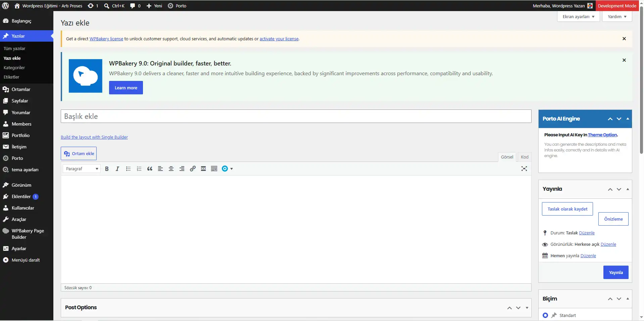This screenshot has width=644, height=321.
Task: Open 'Build the layout with Single Builder' link
Action: pos(94,137)
